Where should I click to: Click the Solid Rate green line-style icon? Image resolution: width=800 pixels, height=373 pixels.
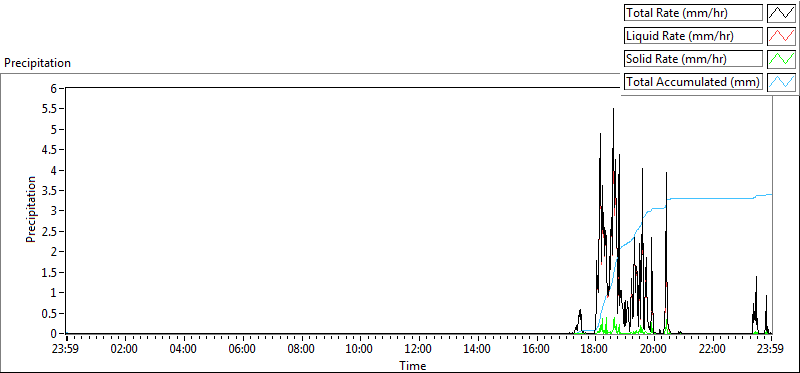click(x=782, y=59)
